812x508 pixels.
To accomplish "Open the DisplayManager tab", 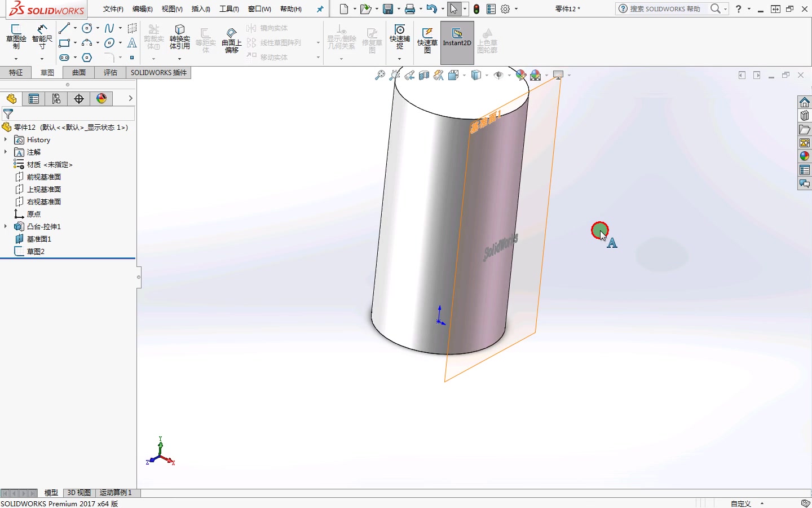I will coord(101,99).
